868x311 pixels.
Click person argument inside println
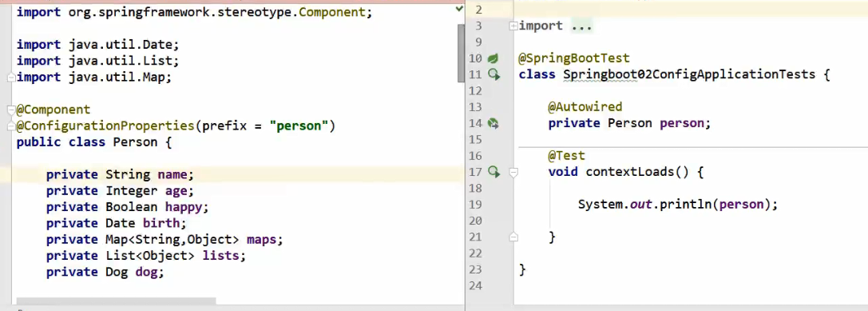[x=741, y=205]
